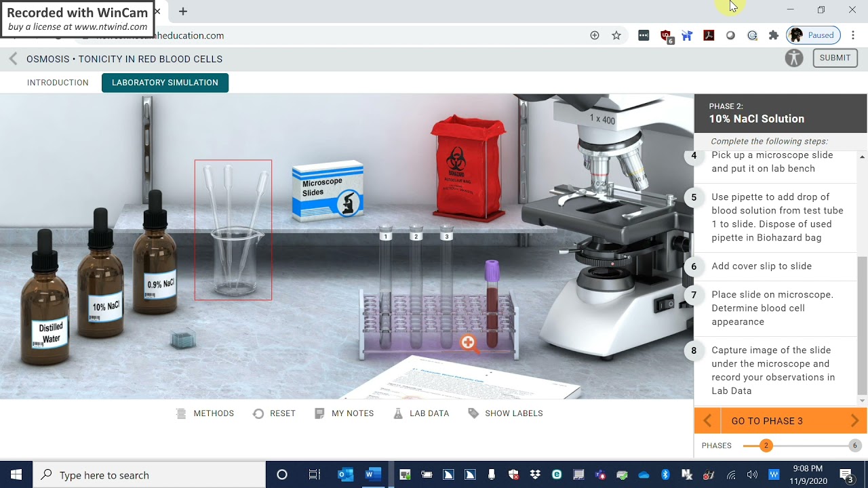868x488 pixels.
Task: Click the Dropbox tray icon
Action: pyautogui.click(x=535, y=475)
